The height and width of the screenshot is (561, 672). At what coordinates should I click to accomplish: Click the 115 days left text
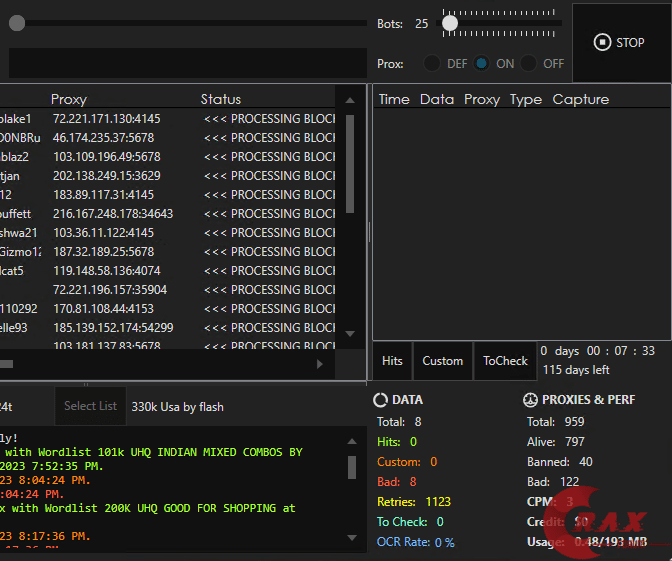point(576,370)
